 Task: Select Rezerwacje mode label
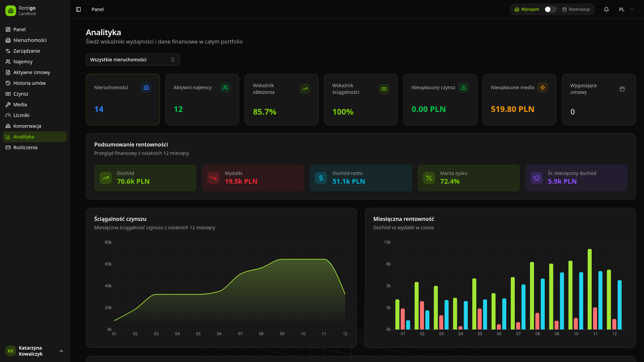click(x=579, y=9)
